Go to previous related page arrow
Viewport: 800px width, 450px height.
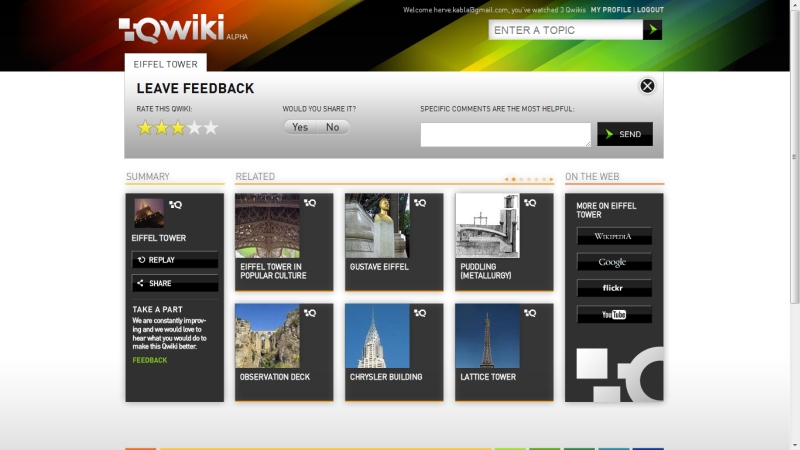coord(506,179)
